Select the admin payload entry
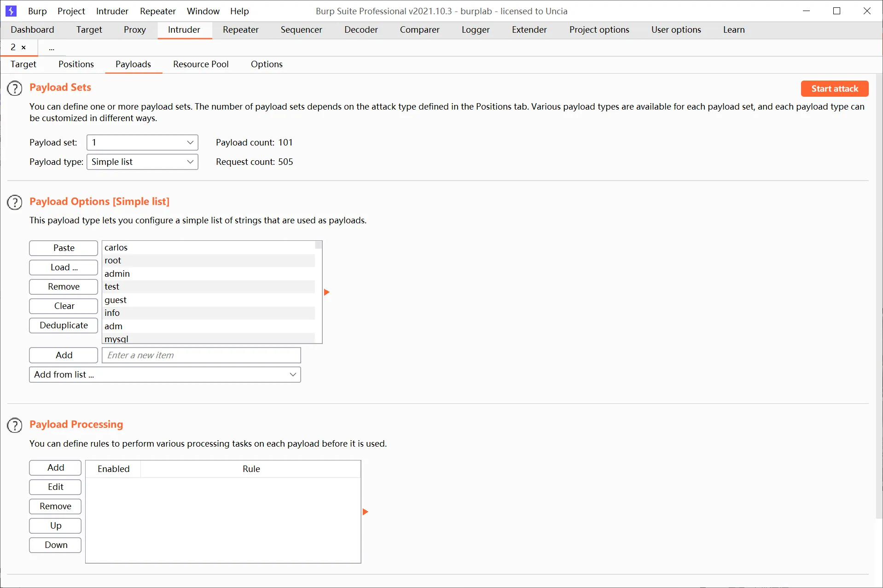 click(x=209, y=274)
